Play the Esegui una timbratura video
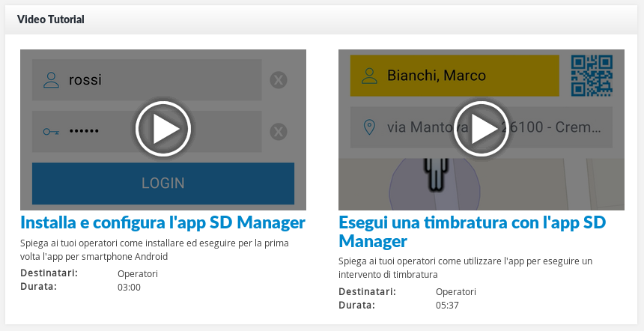This screenshot has height=331, width=644. tap(482, 130)
